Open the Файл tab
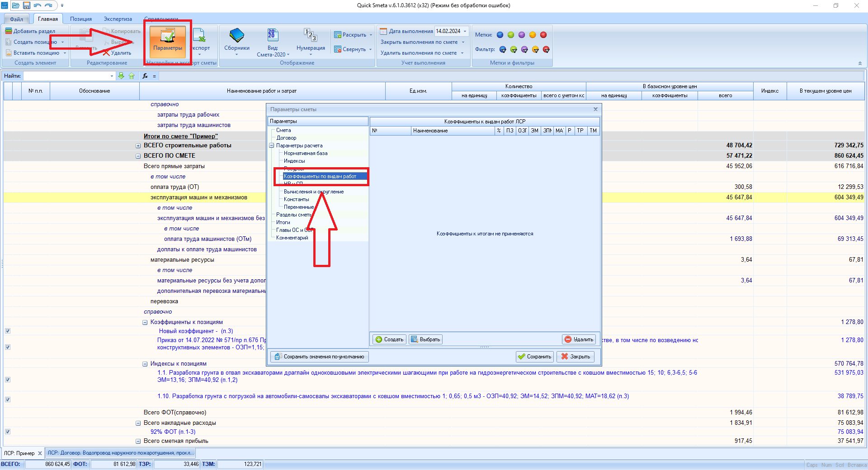 pos(17,19)
